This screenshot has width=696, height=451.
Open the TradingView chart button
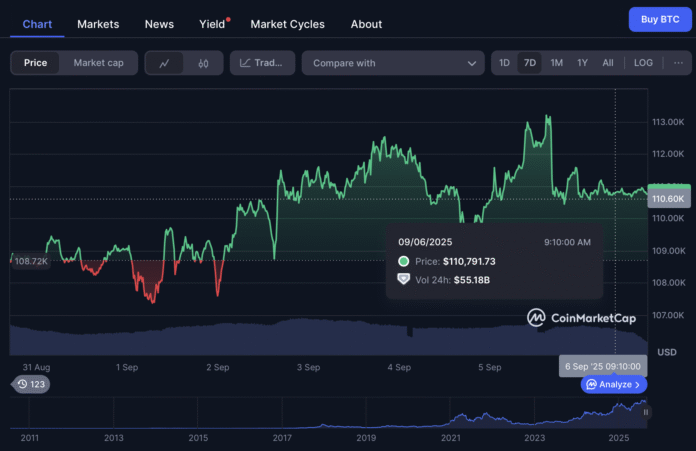click(x=262, y=63)
